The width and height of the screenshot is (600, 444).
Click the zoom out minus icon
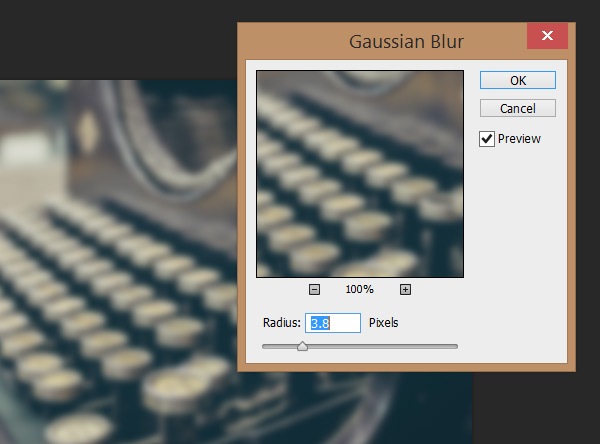[x=314, y=290]
